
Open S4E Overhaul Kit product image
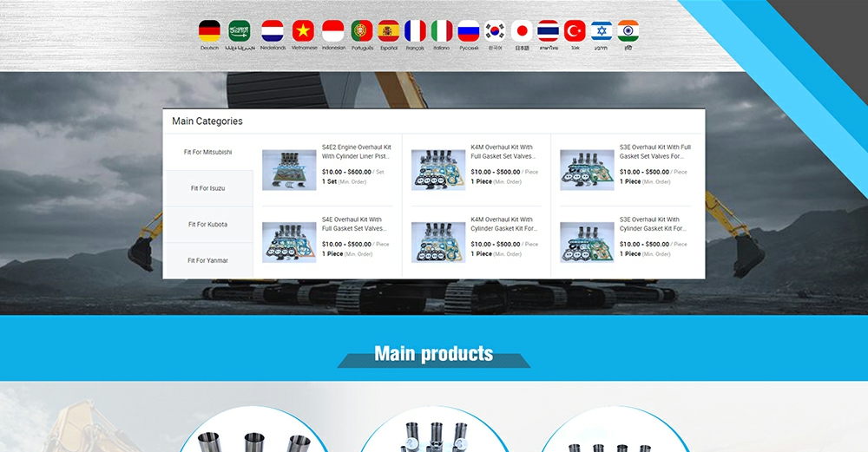coord(289,242)
